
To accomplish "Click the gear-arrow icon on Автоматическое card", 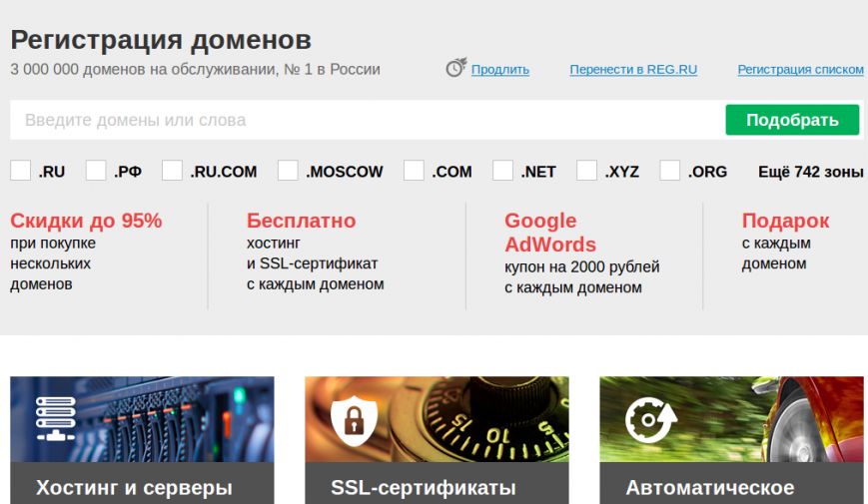I will (651, 420).
